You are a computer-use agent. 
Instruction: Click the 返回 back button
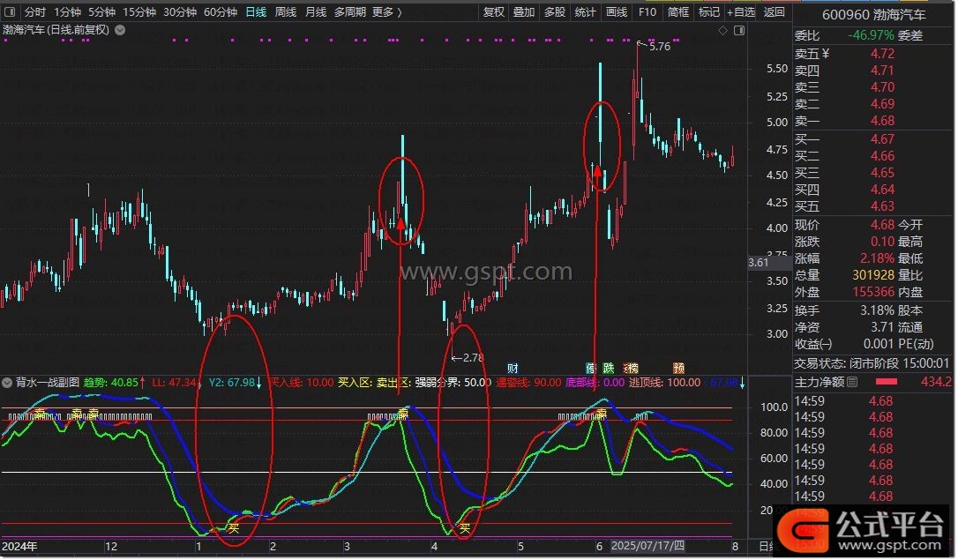pos(775,11)
